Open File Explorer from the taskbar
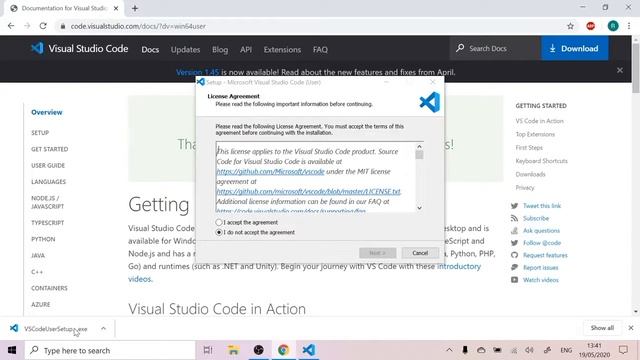 [233, 350]
